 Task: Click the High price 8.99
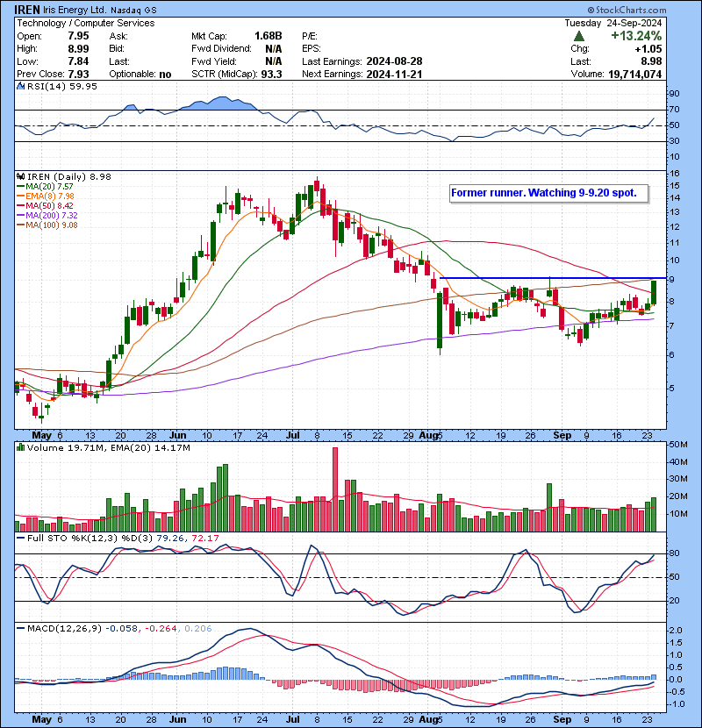click(x=78, y=48)
